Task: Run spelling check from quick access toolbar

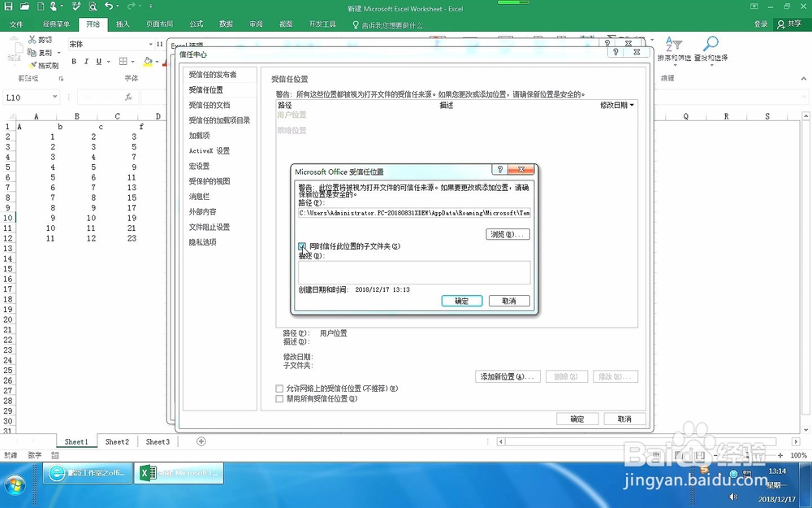Action: (x=76, y=7)
